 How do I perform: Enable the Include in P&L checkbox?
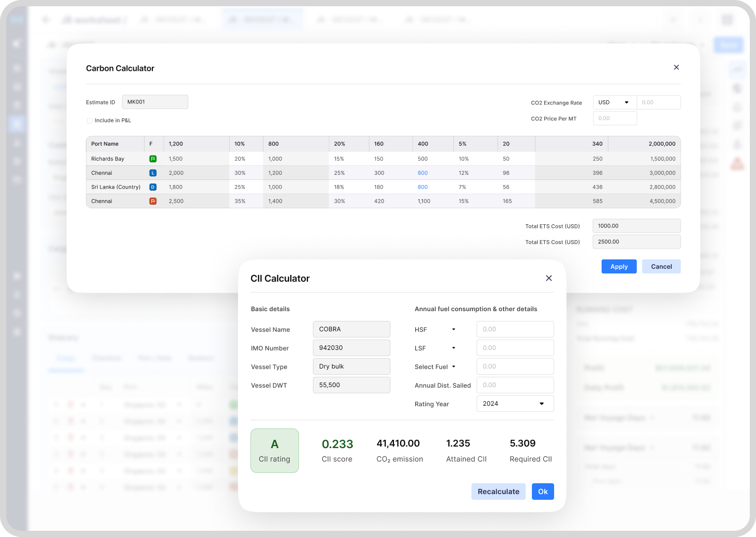click(89, 120)
